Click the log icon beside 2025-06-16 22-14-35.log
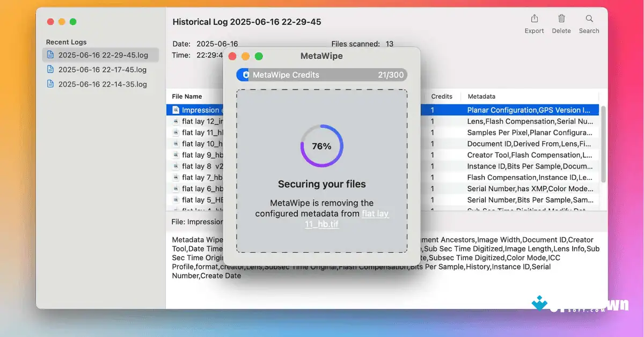 52,84
